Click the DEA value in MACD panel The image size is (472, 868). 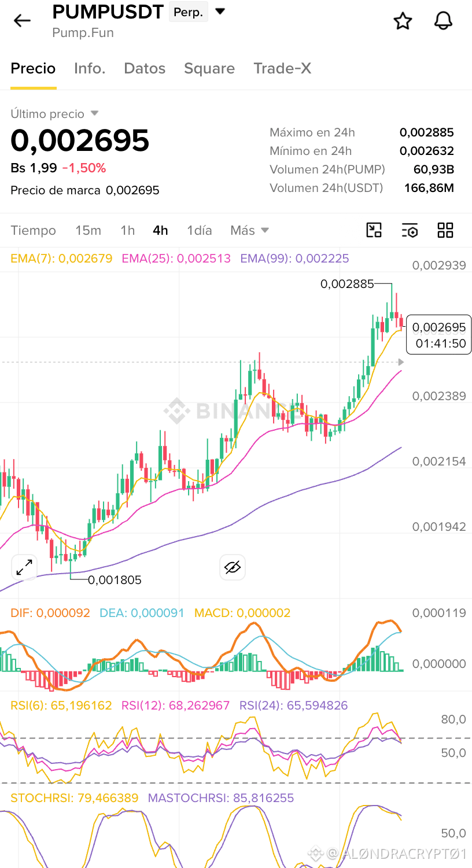[142, 612]
